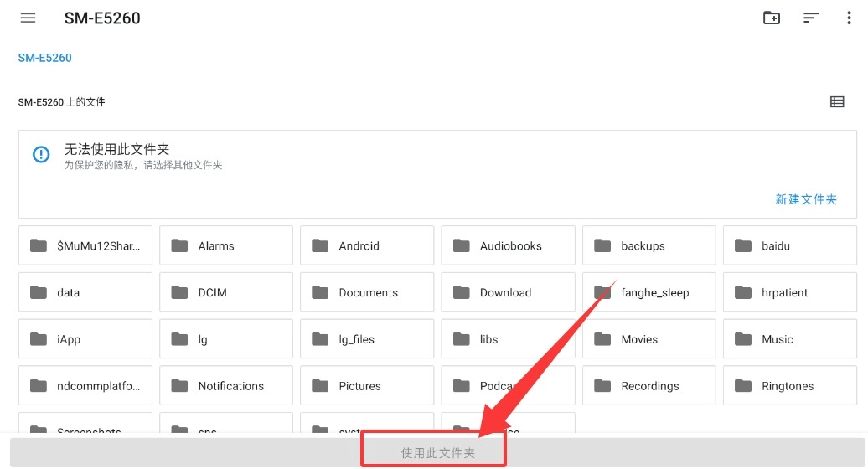Screen dimensions: 868x469
Task: Open the Download folder
Action: [x=508, y=292]
